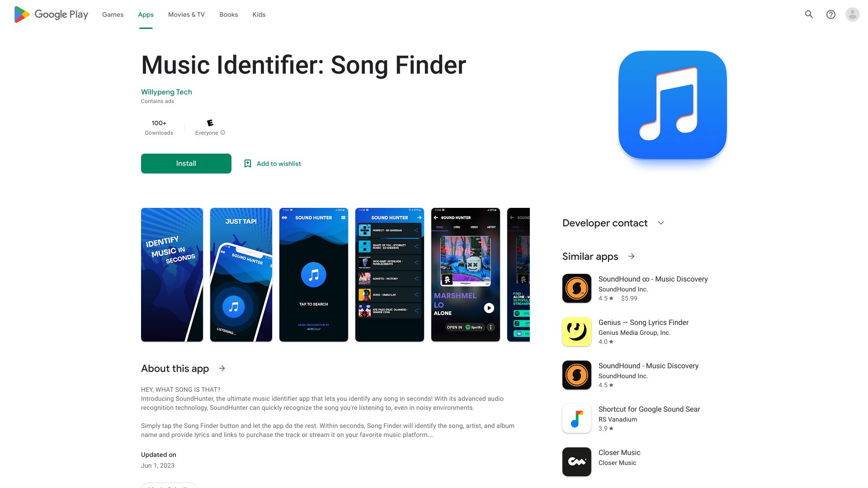Open SoundHound Music Discovery app icon
The width and height of the screenshot is (868, 488).
pyautogui.click(x=576, y=374)
